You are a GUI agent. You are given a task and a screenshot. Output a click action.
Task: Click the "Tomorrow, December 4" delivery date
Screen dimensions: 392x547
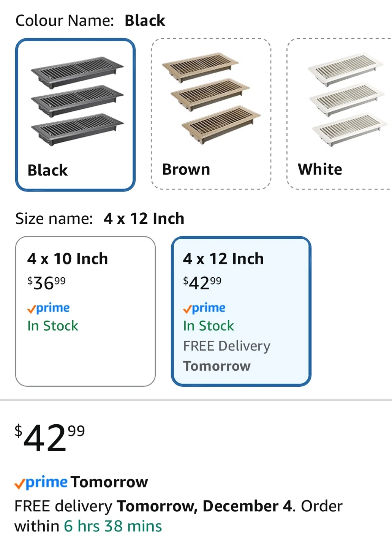(204, 506)
